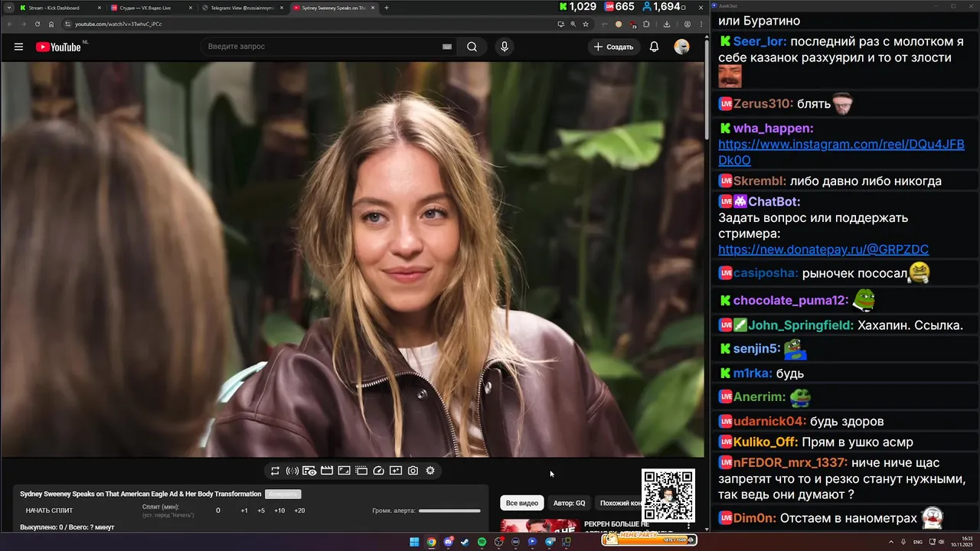Click the QR code image overlay
Image resolution: width=980 pixels, height=551 pixels.
tap(668, 495)
